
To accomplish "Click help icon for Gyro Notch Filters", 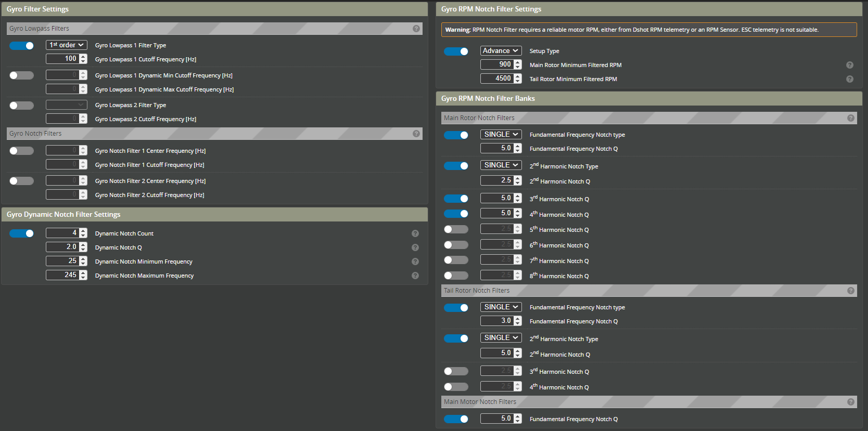I will [x=416, y=134].
